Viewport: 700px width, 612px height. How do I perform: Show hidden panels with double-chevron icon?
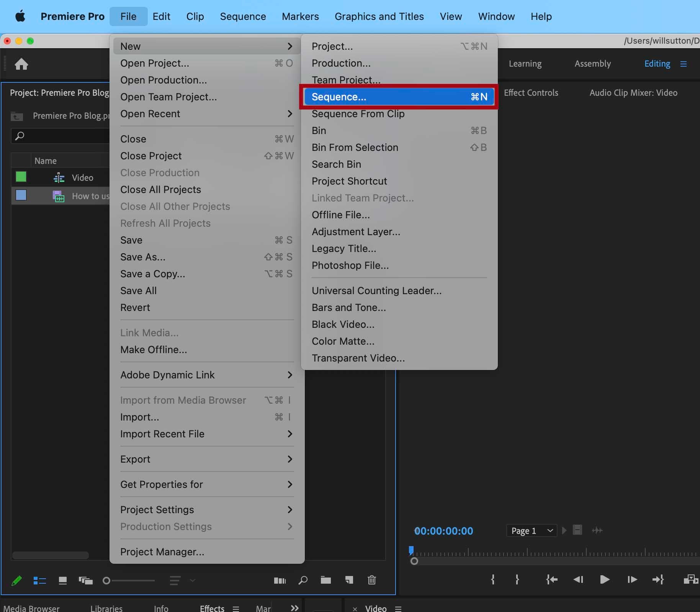(x=294, y=608)
